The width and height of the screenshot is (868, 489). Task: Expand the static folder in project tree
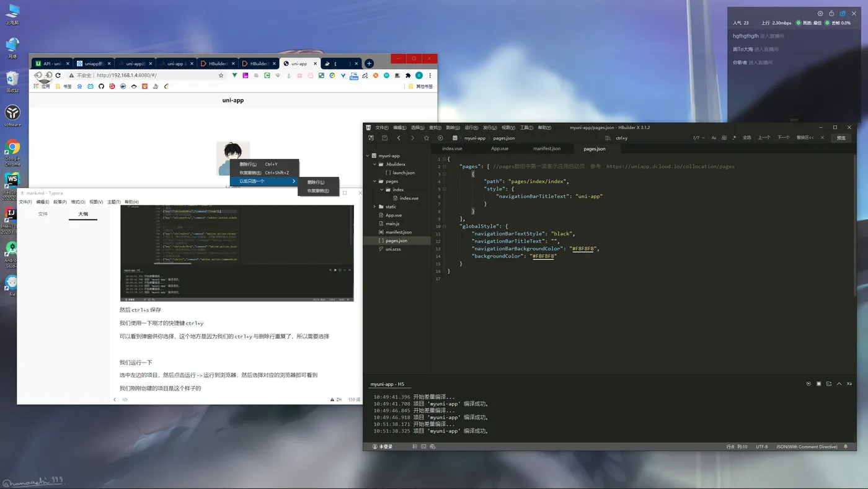click(x=375, y=207)
